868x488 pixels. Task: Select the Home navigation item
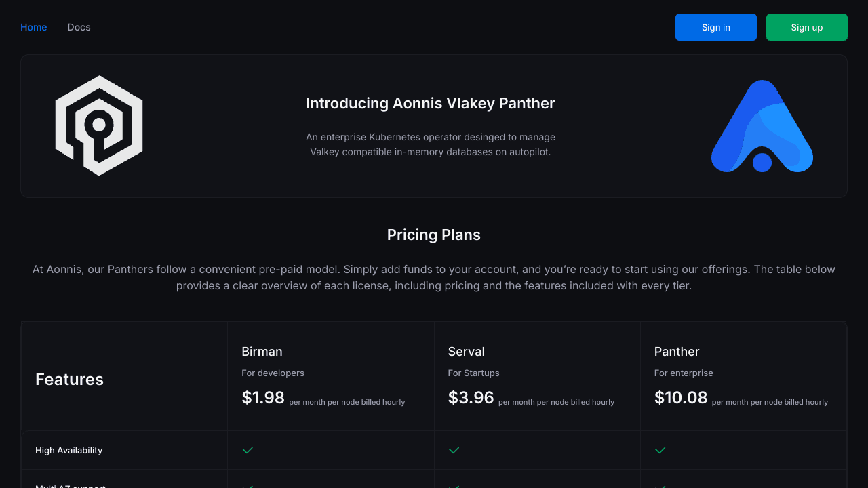coord(33,27)
